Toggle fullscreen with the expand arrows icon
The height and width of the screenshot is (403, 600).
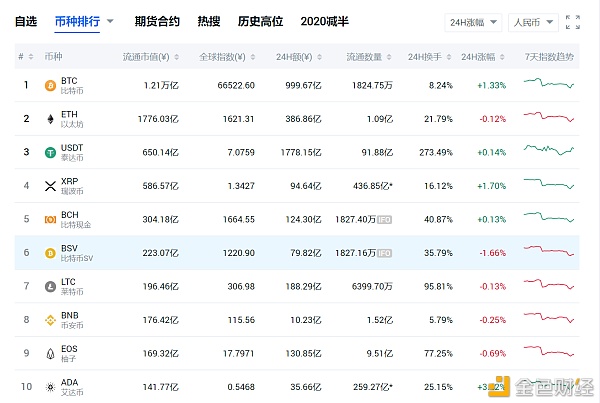(x=573, y=22)
